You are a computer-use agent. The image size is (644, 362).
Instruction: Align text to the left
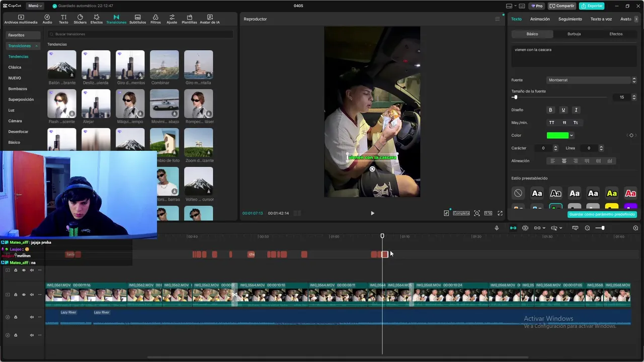(552, 161)
